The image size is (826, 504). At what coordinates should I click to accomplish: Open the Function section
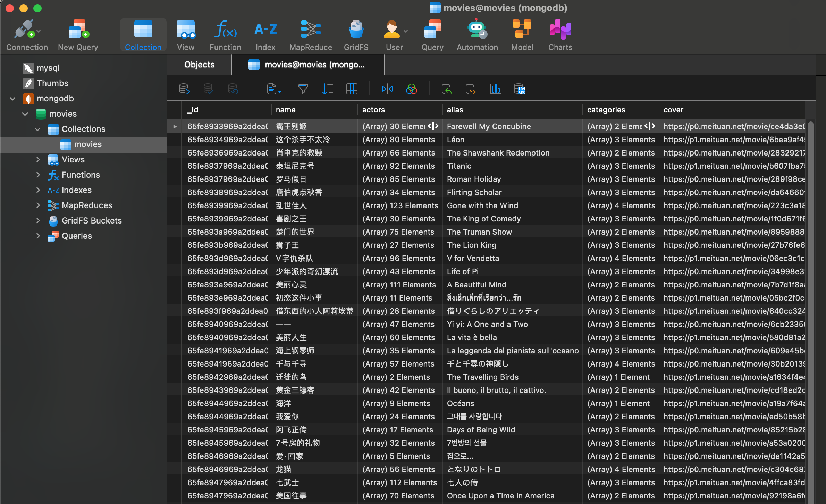225,35
